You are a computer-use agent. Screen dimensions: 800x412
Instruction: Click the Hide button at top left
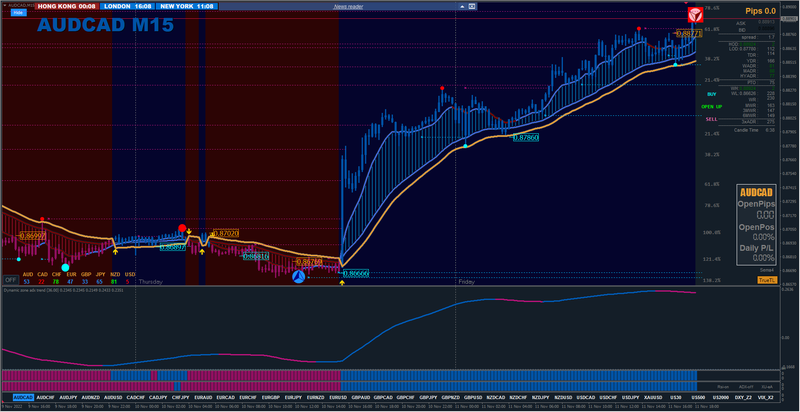click(18, 13)
